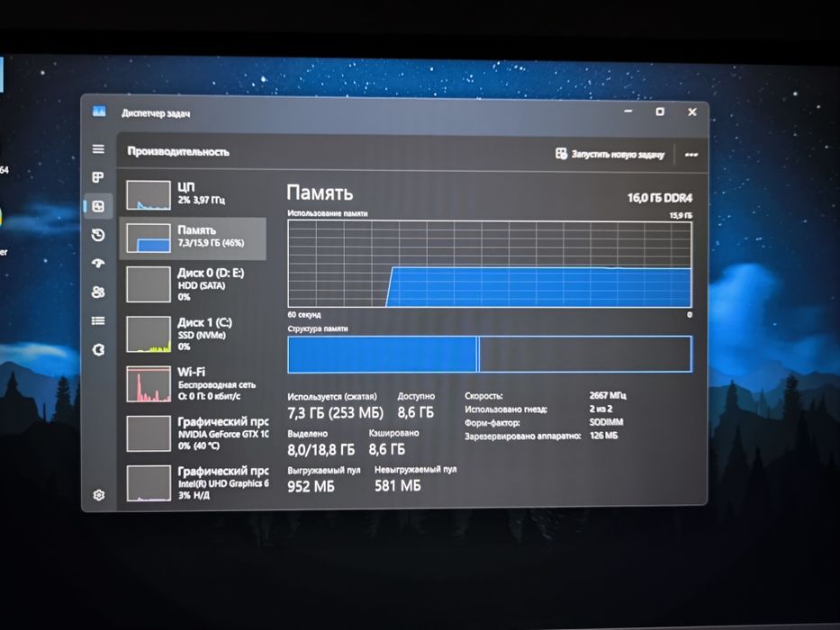Select the Intel UHD Graphics item

pyautogui.click(x=194, y=482)
